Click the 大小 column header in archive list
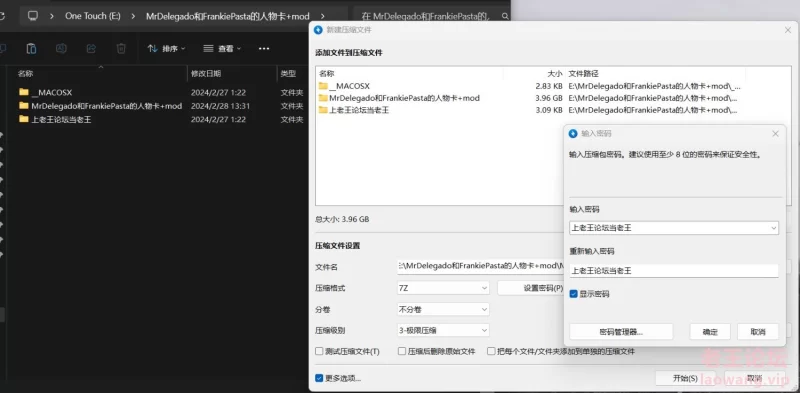This screenshot has width=800, height=393. click(x=556, y=74)
